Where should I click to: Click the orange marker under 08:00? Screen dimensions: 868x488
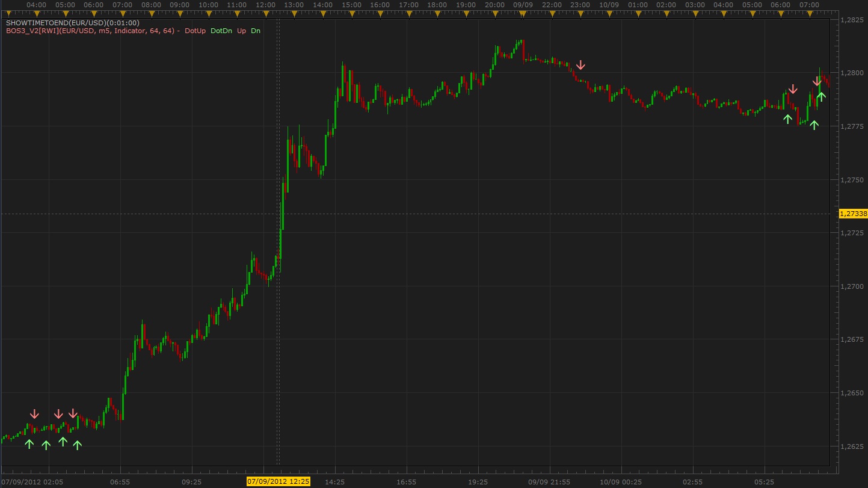[x=151, y=13]
